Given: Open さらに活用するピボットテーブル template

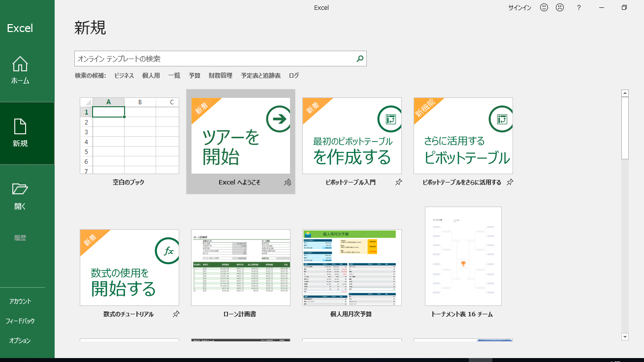Looking at the screenshot, I should (463, 136).
